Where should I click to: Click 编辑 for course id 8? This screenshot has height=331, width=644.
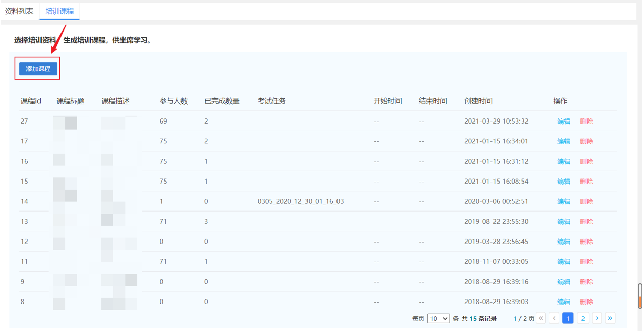click(x=563, y=302)
